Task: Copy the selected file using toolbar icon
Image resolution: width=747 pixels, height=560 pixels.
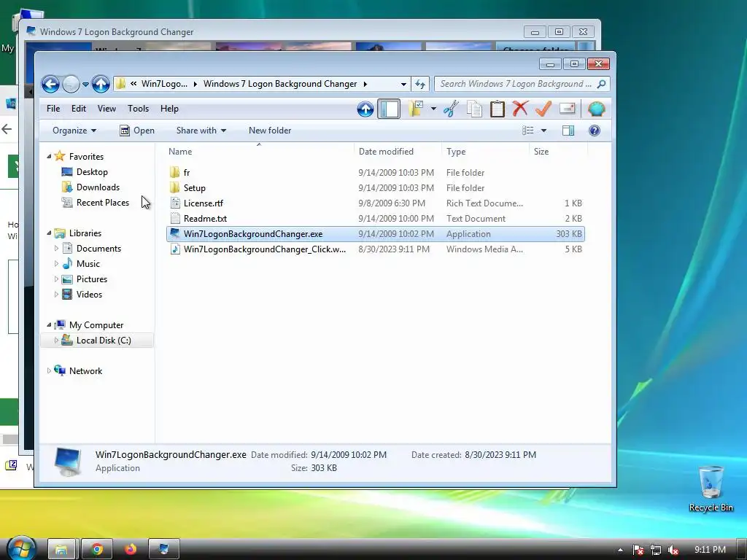Action: [x=474, y=109]
